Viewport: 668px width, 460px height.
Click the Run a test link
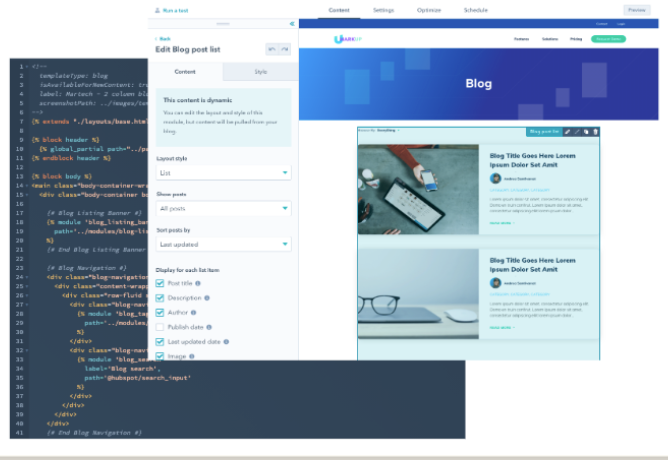[175, 11]
